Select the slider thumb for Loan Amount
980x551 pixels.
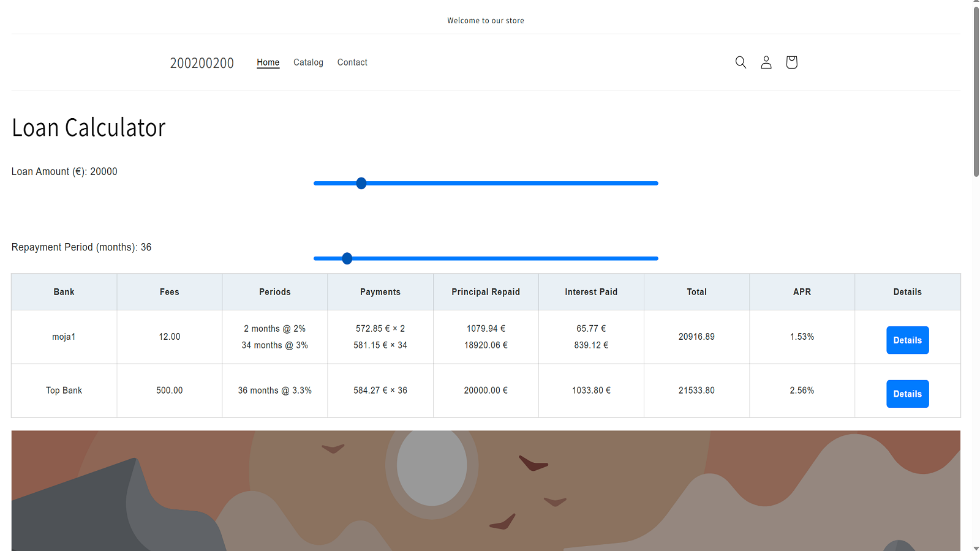361,183
